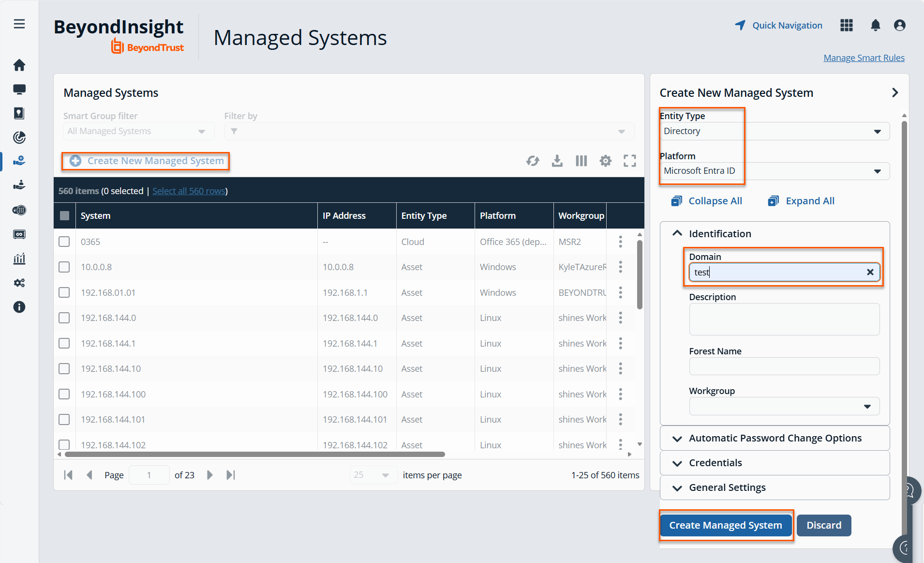Open the user profile menu

tap(900, 25)
